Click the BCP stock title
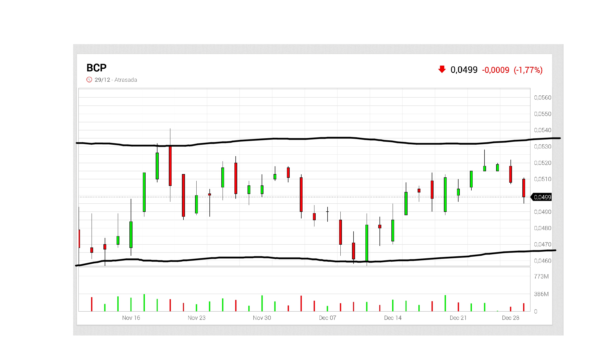592x364 pixels. click(x=96, y=68)
